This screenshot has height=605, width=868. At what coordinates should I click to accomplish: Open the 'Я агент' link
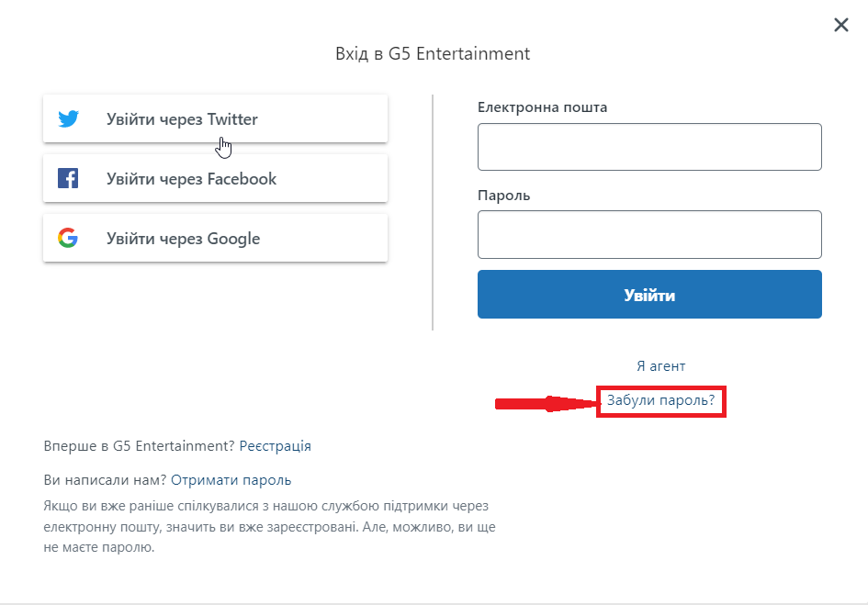(x=661, y=366)
